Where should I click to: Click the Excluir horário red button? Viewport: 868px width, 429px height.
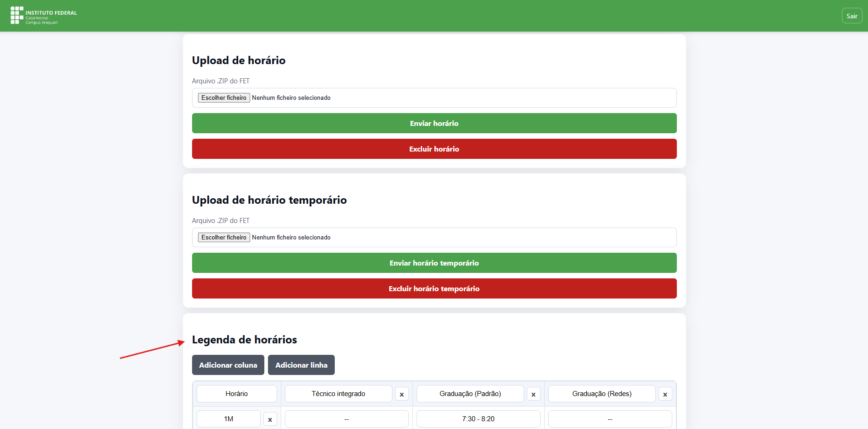click(434, 149)
